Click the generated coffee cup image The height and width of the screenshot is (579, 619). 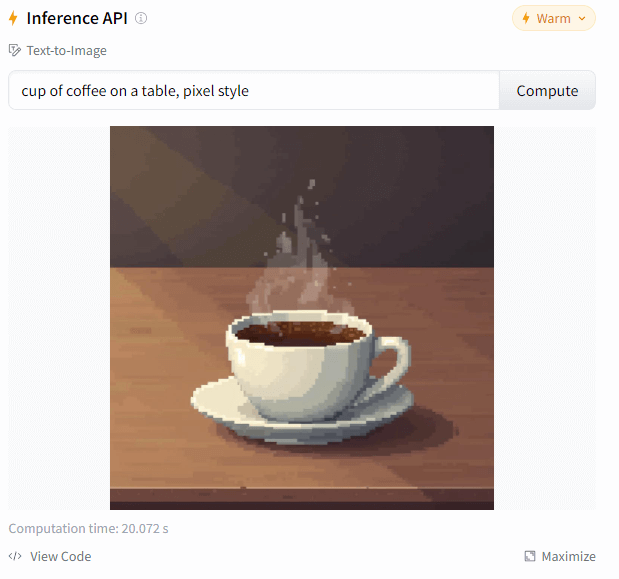click(x=302, y=318)
